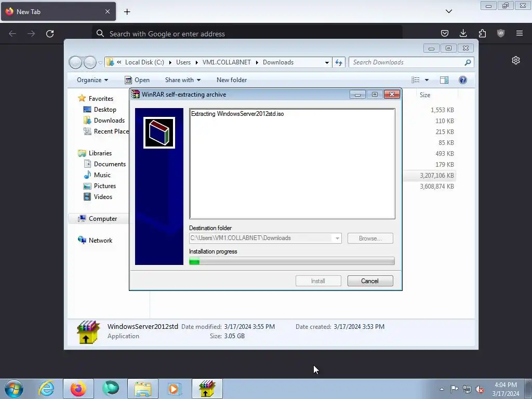This screenshot has width=532, height=399.
Task: Select VM1.COLLABNET in address path
Action: (x=227, y=62)
